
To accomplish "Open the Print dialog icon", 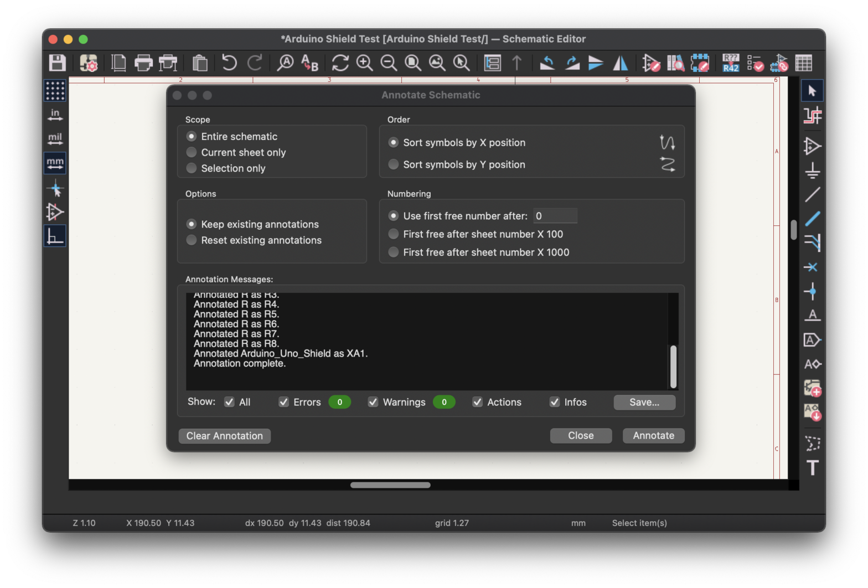I will coord(143,63).
